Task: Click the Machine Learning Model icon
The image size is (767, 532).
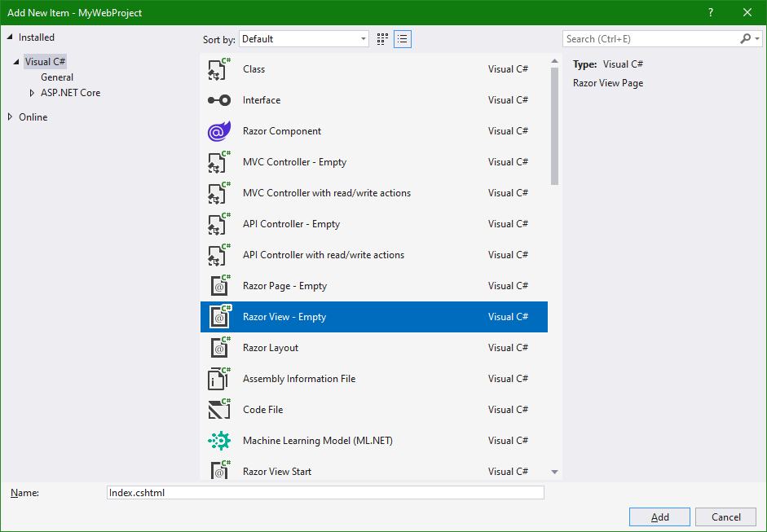Action: 218,441
